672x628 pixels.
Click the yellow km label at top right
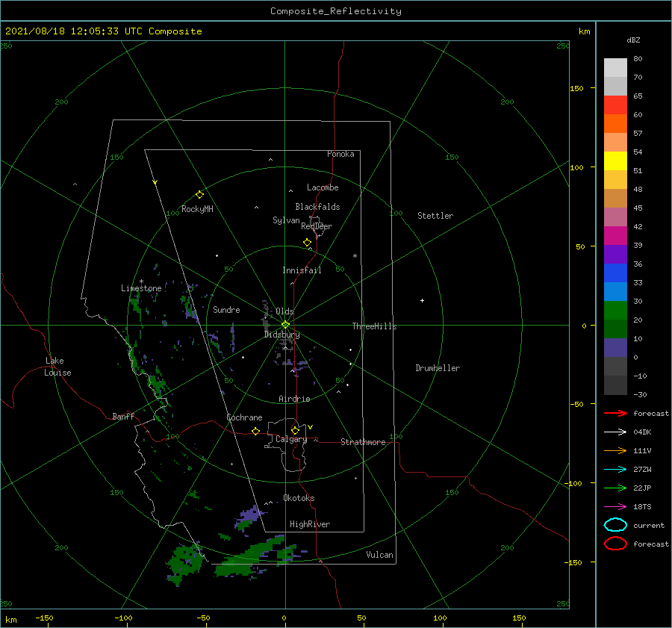tap(584, 31)
